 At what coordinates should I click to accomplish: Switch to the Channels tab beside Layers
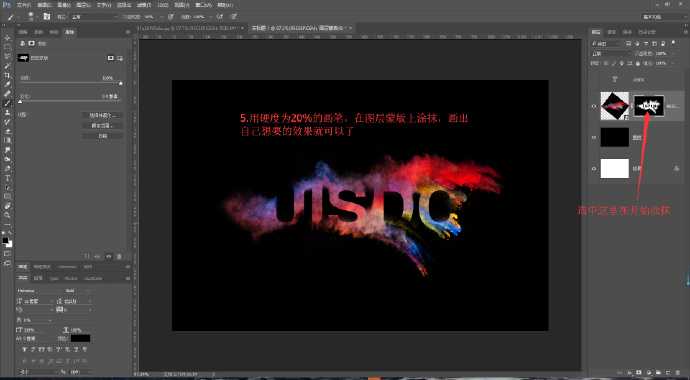click(x=611, y=32)
